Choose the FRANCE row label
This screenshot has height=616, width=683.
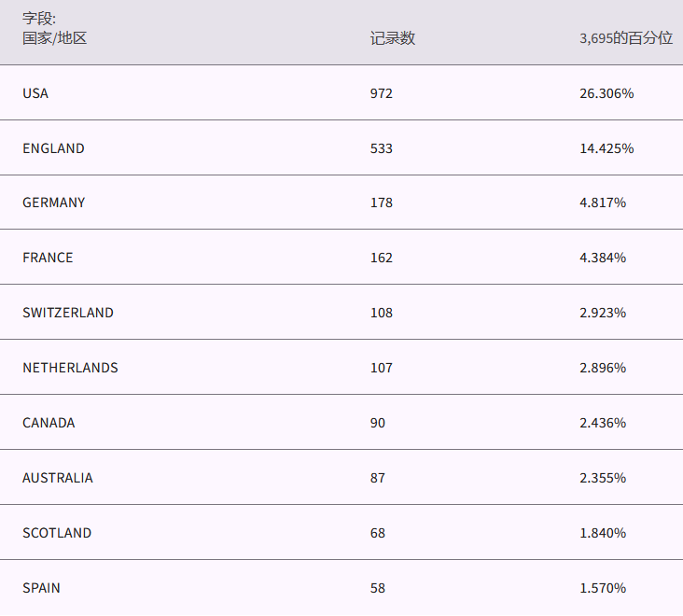[48, 258]
